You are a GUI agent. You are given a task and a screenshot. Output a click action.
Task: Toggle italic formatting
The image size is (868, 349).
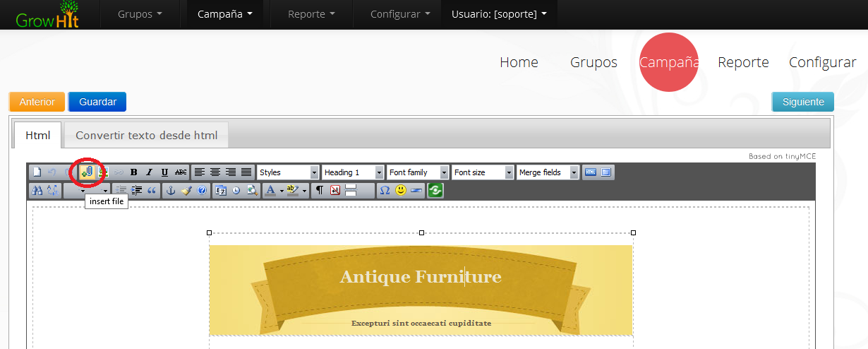[149, 172]
